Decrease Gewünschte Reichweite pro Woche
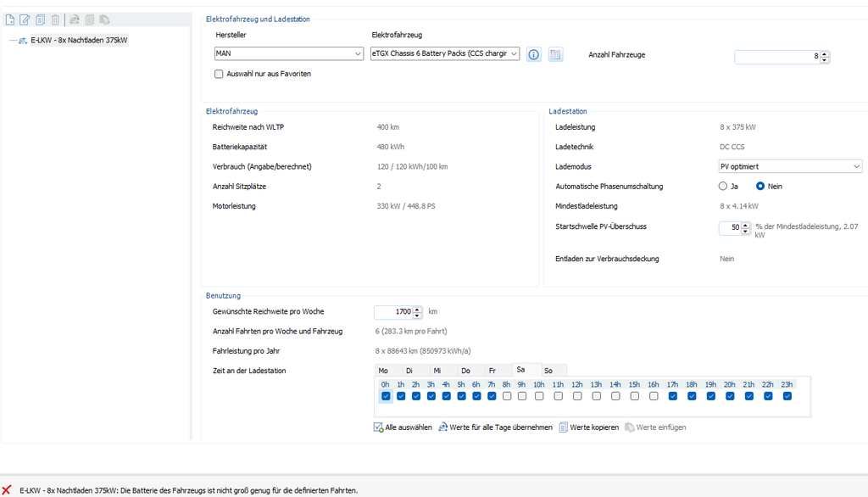This screenshot has width=868, height=497. coord(417,316)
